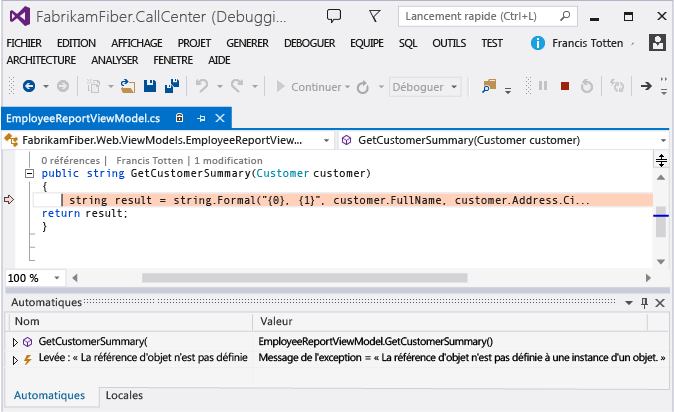Pause debugging with the Break All icon

pos(543,86)
